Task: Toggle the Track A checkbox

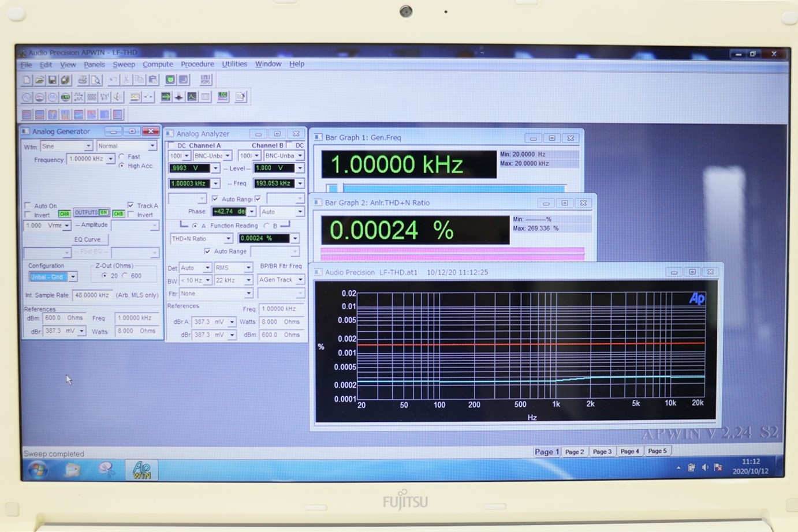Action: pos(131,205)
